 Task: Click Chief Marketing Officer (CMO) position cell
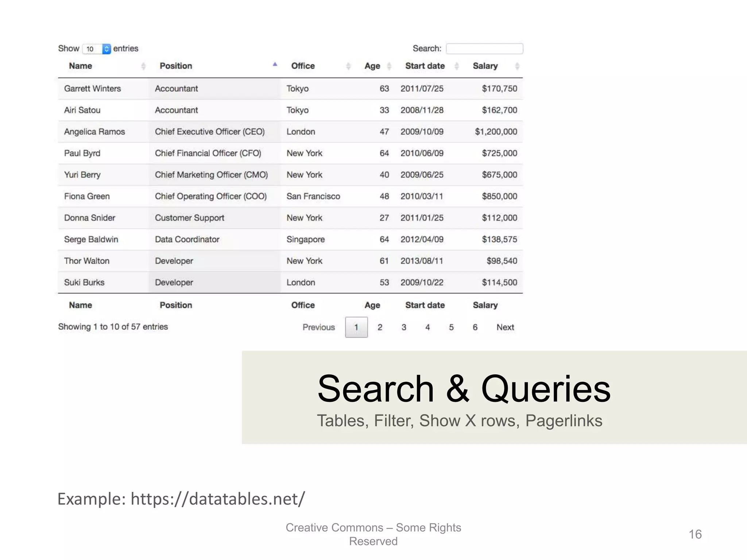(x=212, y=175)
